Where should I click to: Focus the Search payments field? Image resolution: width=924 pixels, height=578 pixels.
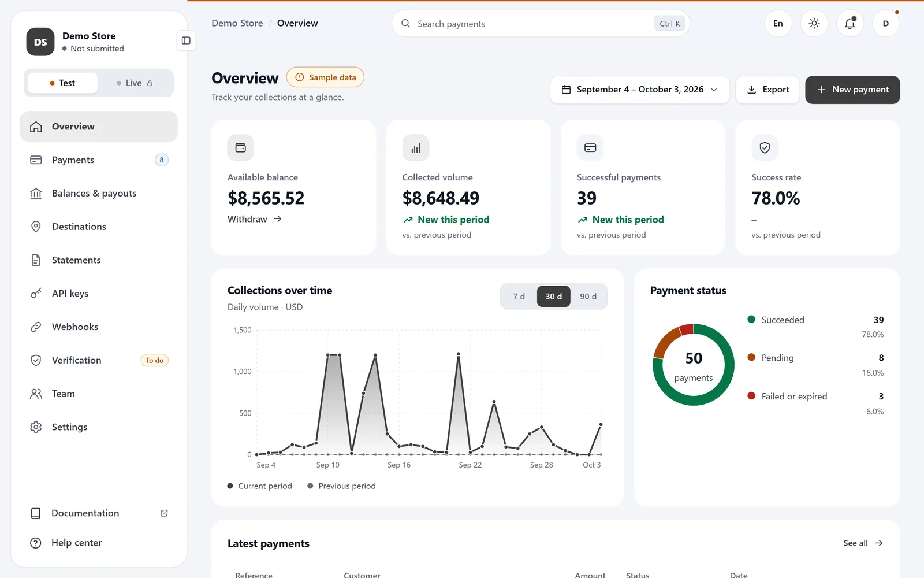click(x=541, y=24)
